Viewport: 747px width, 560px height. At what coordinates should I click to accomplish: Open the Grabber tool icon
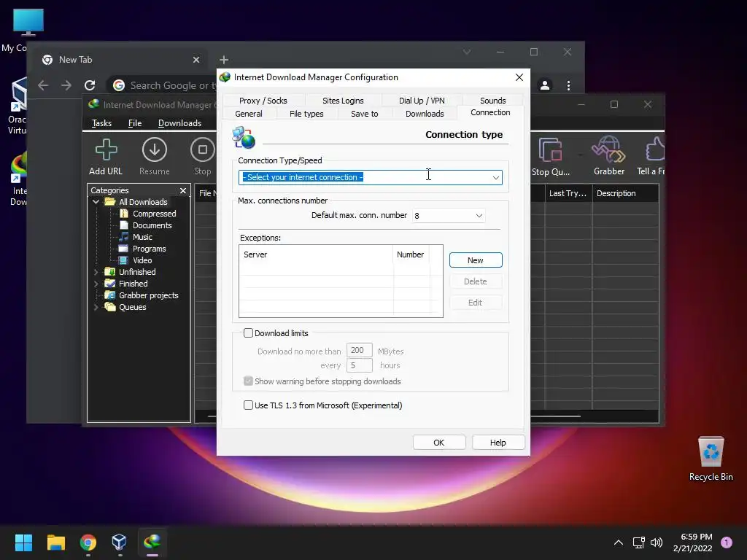coord(608,150)
